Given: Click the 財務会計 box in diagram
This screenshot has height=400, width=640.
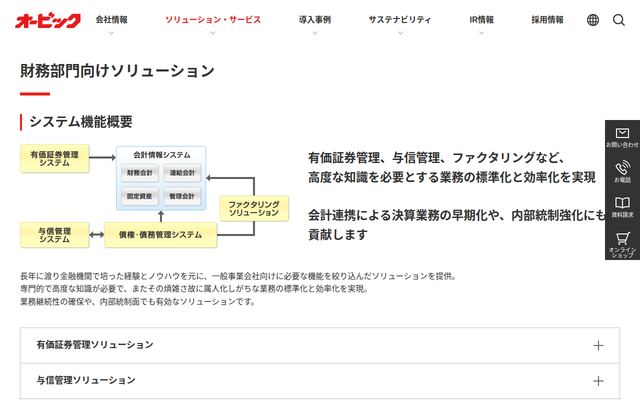Looking at the screenshot, I should 140,173.
